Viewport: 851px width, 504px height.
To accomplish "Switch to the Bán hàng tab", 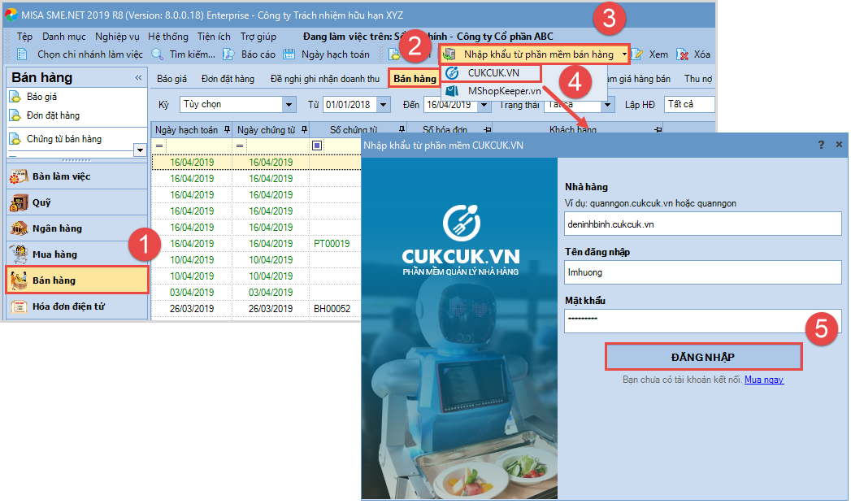I will (415, 79).
